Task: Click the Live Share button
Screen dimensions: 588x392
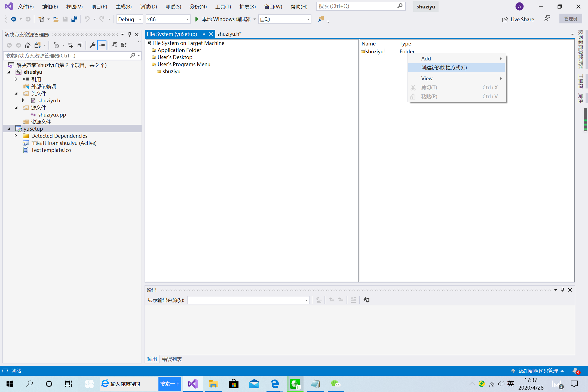Action: click(518, 19)
